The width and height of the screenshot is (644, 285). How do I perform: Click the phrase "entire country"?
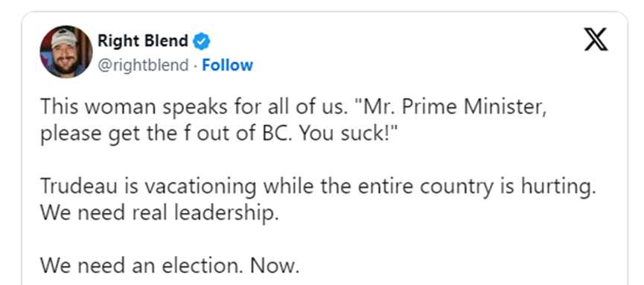point(426,188)
